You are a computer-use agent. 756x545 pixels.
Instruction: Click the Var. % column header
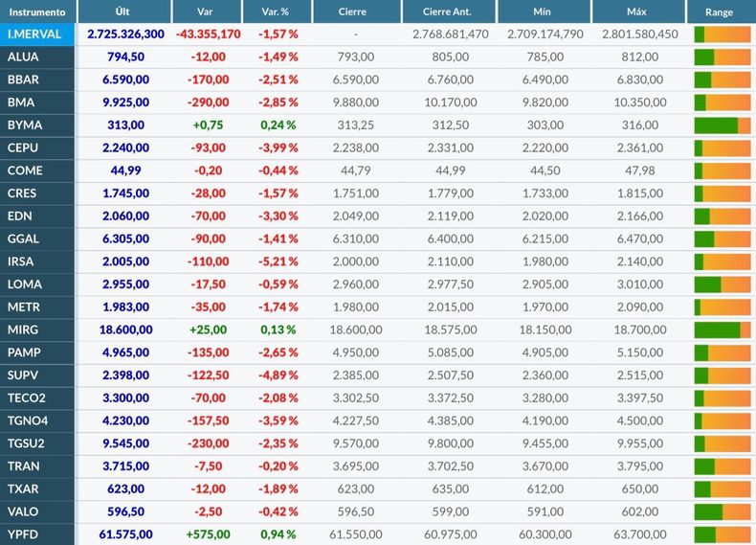(277, 11)
